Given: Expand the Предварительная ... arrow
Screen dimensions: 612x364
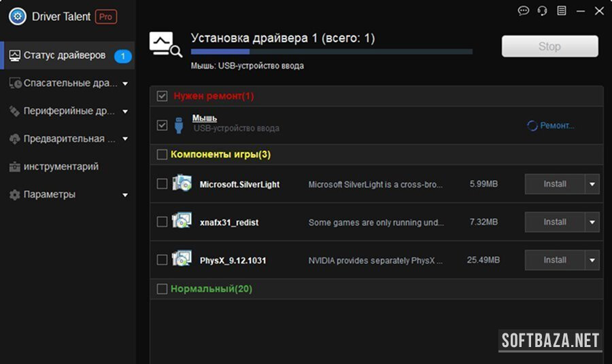Looking at the screenshot, I should point(125,139).
